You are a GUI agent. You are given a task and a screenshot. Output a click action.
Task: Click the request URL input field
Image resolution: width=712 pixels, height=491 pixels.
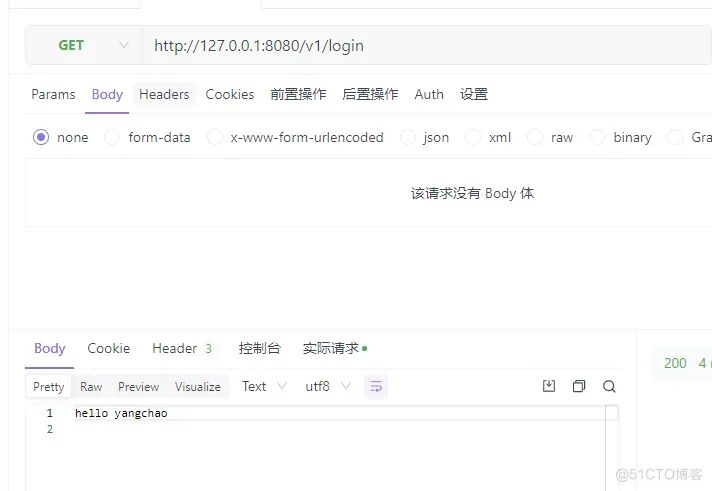[x=426, y=45]
